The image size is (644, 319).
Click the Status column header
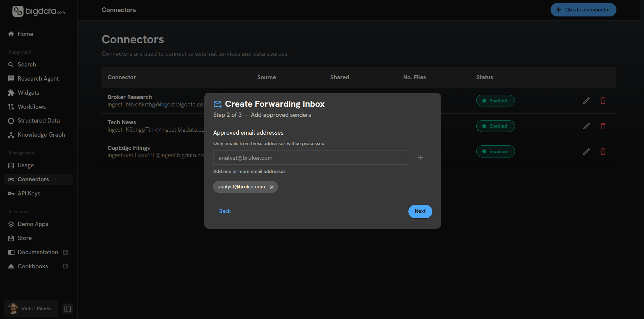coord(484,77)
